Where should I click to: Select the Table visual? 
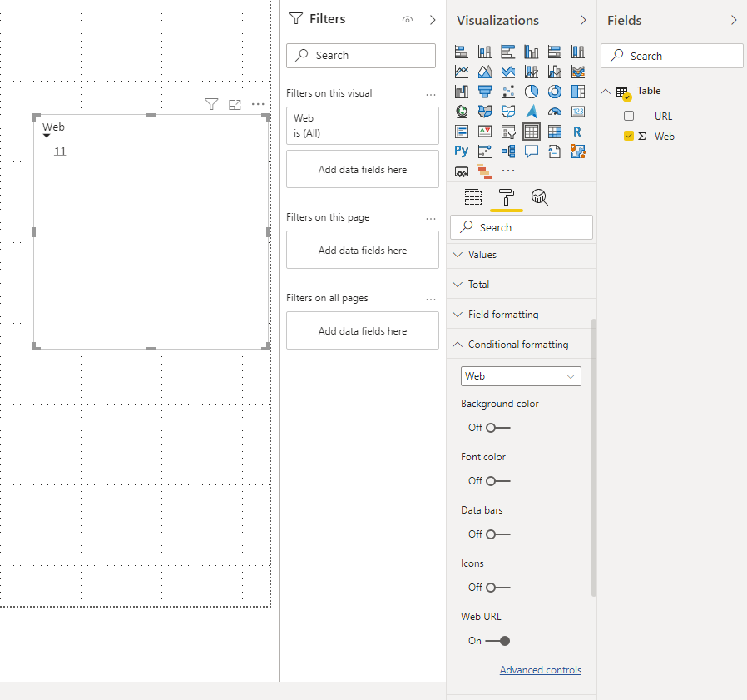click(532, 132)
